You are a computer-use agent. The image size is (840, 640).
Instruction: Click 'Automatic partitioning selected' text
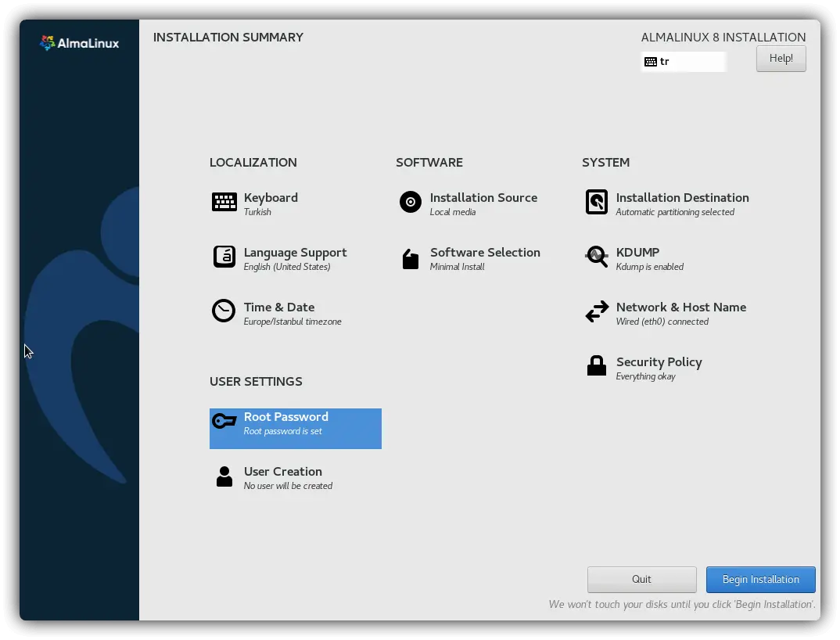[675, 212]
